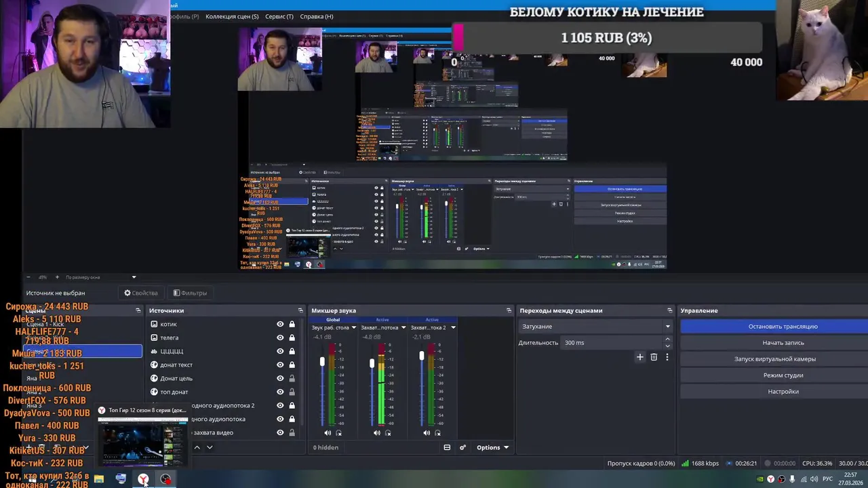Increase transition duration with up arrow
The height and width of the screenshot is (488, 868).
[667, 340]
